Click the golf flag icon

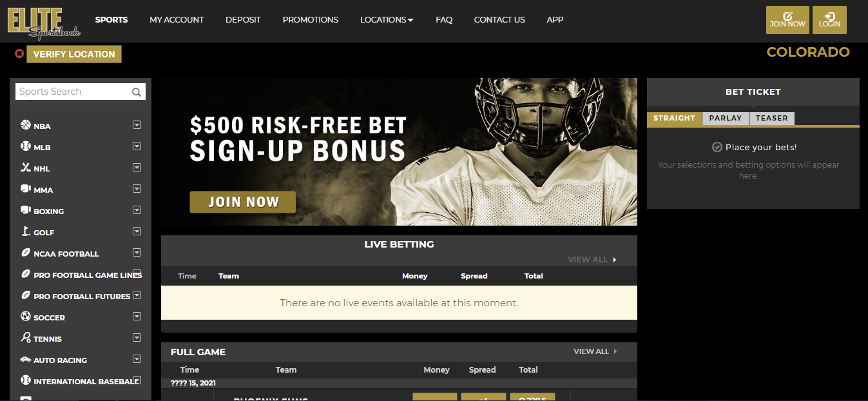pyautogui.click(x=26, y=231)
